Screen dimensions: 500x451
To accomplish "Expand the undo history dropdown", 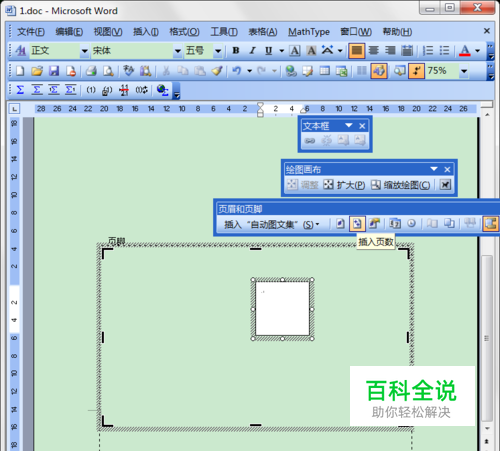I will (249, 71).
